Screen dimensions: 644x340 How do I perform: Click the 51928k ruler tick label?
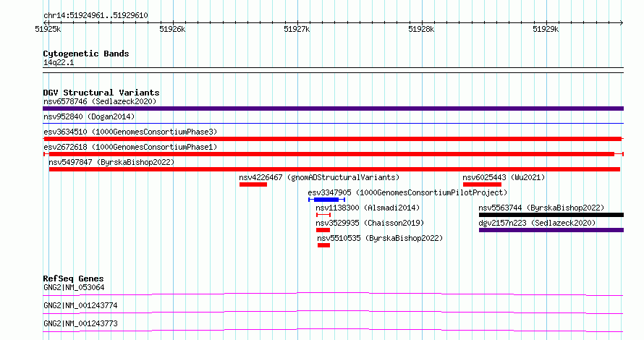pos(421,29)
